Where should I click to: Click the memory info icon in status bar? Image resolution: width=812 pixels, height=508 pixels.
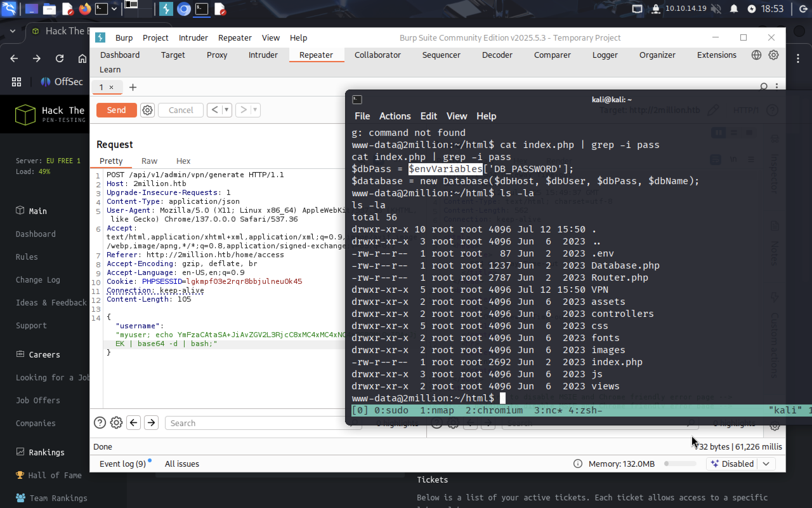[x=578, y=464]
